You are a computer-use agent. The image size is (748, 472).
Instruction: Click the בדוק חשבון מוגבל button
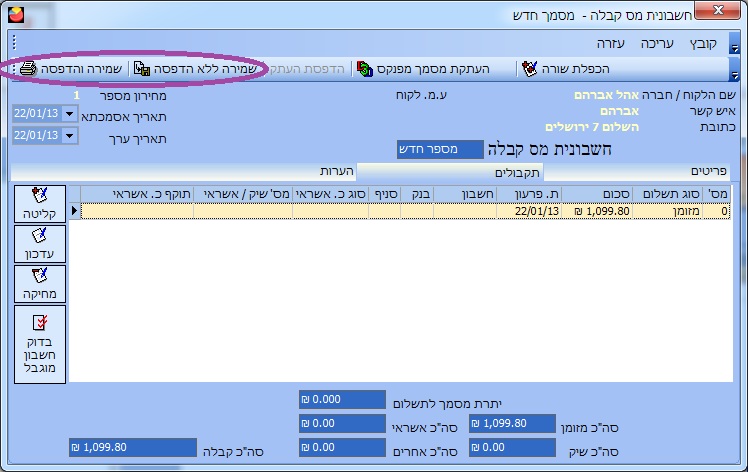click(x=40, y=345)
